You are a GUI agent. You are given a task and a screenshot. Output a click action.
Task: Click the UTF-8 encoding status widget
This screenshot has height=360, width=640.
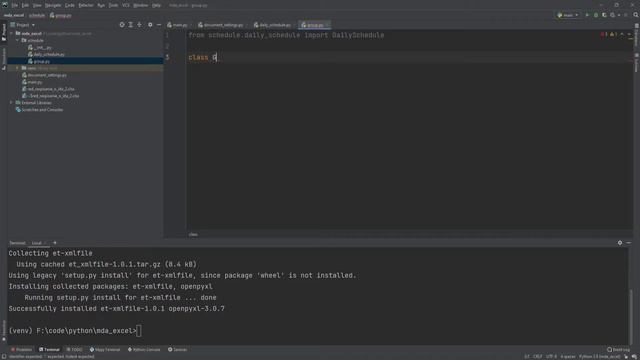click(x=551, y=357)
